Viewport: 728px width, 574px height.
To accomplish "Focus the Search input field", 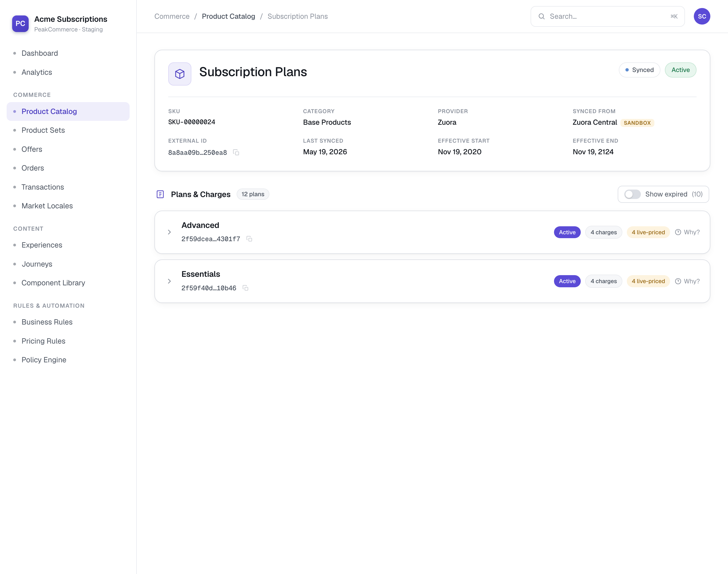I will coord(607,17).
